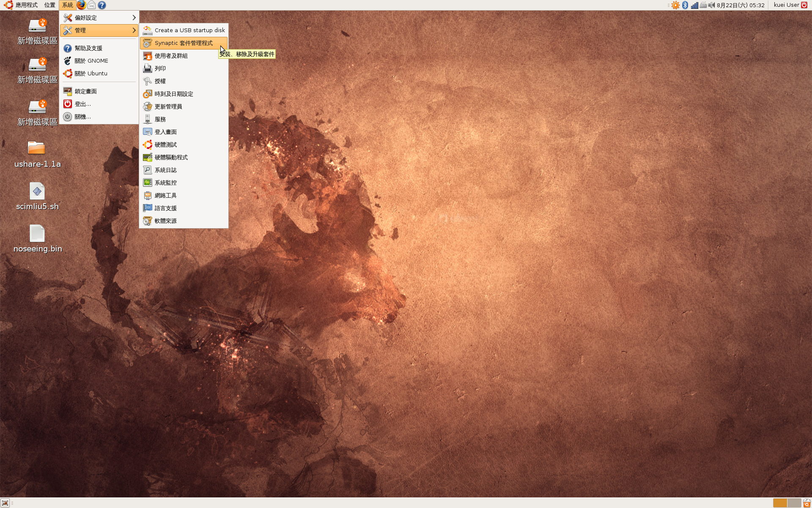Click the Show Desktop button in the bottom panel
The width and height of the screenshot is (812, 508).
tap(5, 503)
